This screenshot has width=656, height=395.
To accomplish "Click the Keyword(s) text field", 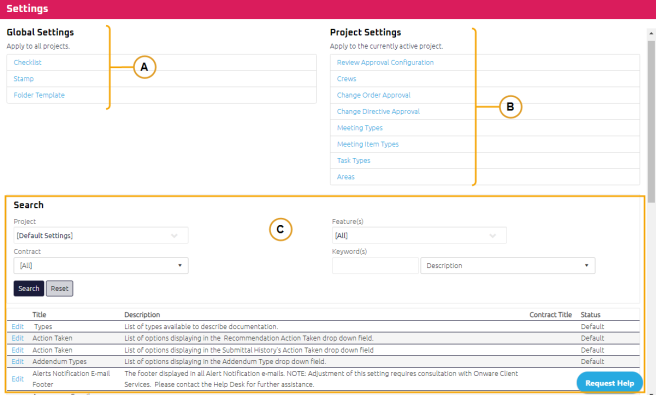I will tap(375, 266).
